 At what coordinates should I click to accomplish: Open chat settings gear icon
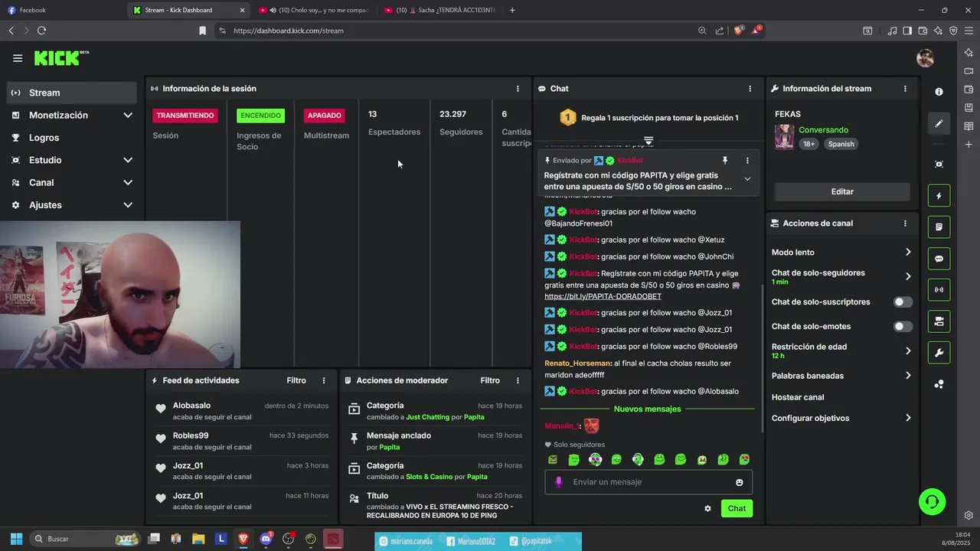pos(707,508)
